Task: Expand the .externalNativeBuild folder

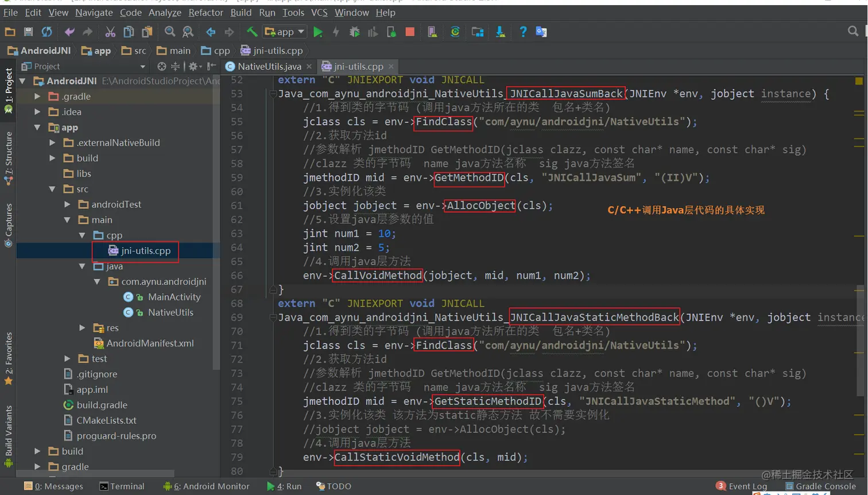Action: click(53, 142)
